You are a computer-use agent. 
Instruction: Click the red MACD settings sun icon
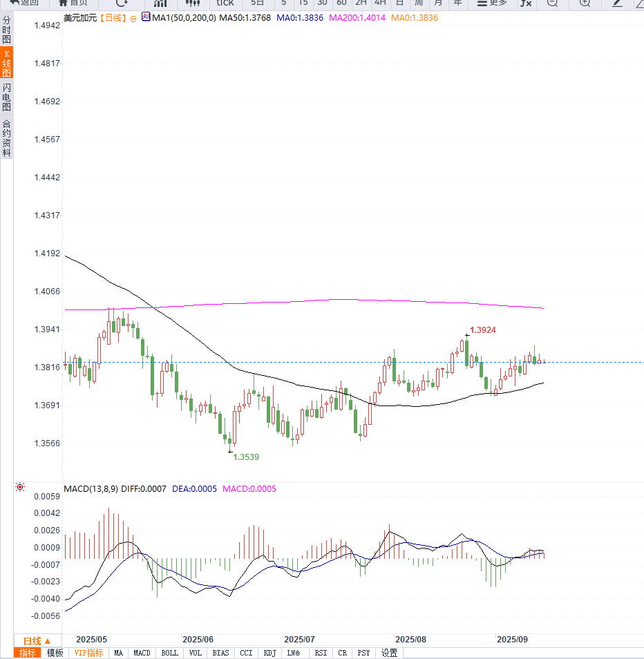pyautogui.click(x=20, y=487)
